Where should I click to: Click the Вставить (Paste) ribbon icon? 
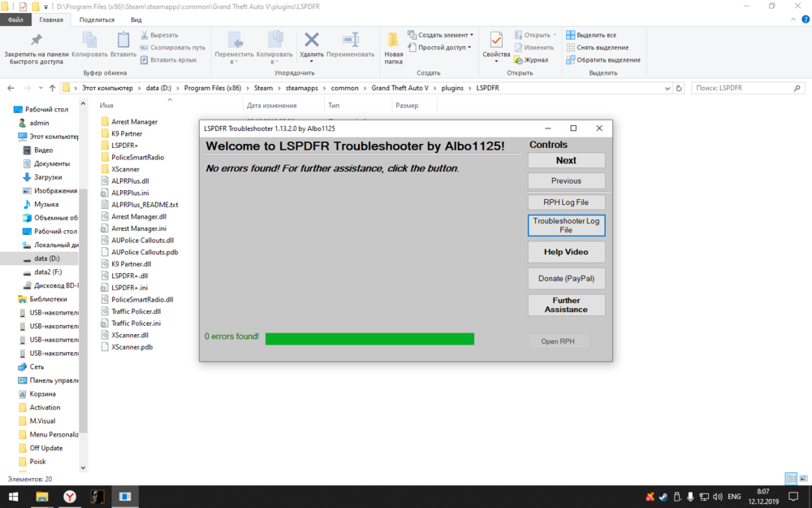123,40
